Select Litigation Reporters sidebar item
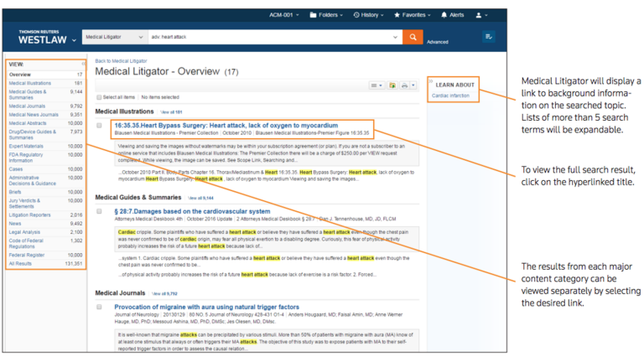 (x=29, y=215)
